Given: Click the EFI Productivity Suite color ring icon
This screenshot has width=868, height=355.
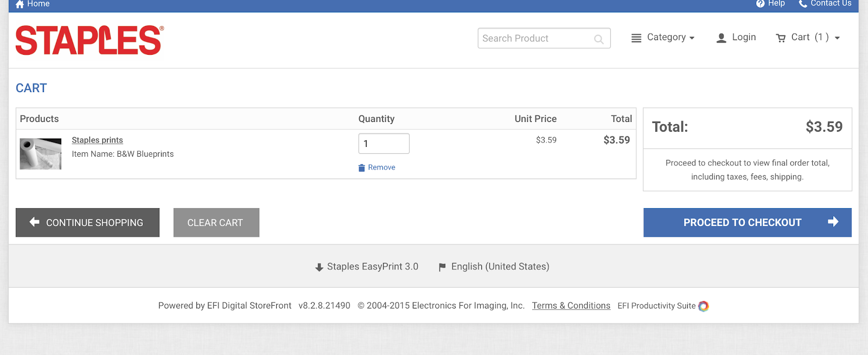Looking at the screenshot, I should (x=704, y=306).
